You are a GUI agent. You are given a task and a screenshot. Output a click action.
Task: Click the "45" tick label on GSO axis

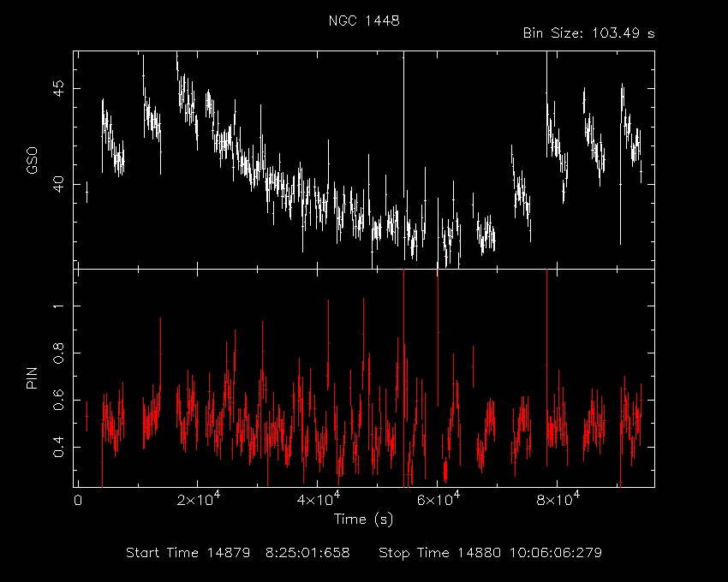[x=58, y=88]
